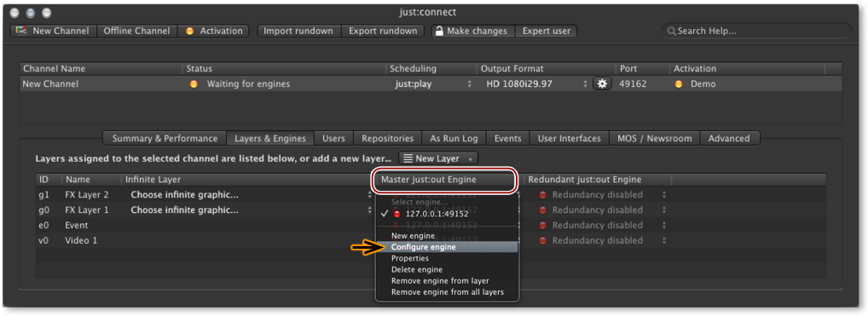Viewport: 868px width, 316px height.
Task: Open the Repositories tab
Action: [x=387, y=138]
